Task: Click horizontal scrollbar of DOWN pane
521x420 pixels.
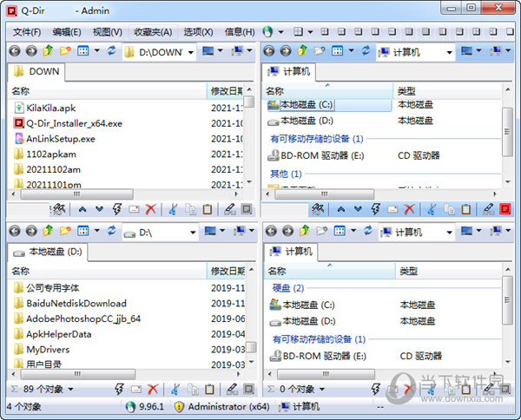Action: coord(77,194)
